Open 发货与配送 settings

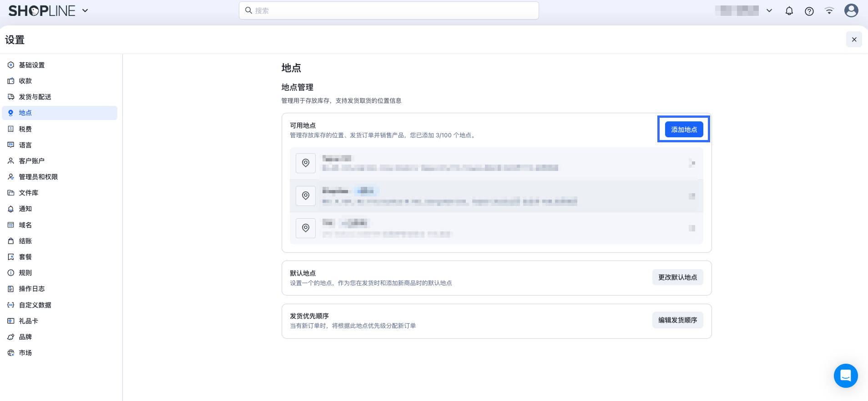click(x=60, y=97)
